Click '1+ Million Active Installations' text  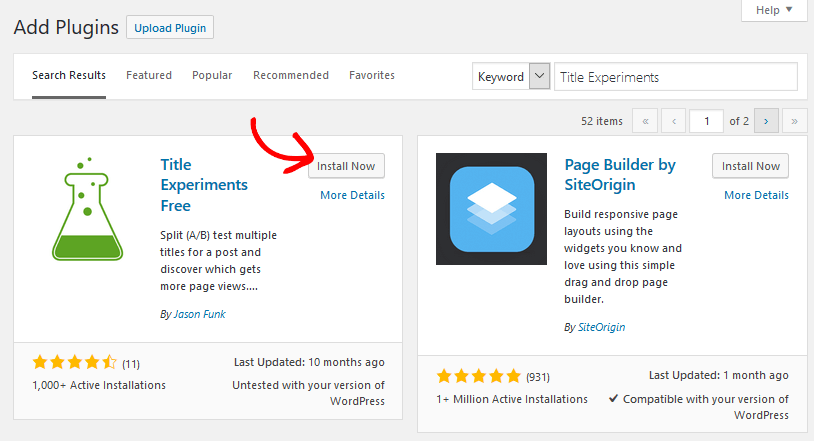click(x=512, y=399)
